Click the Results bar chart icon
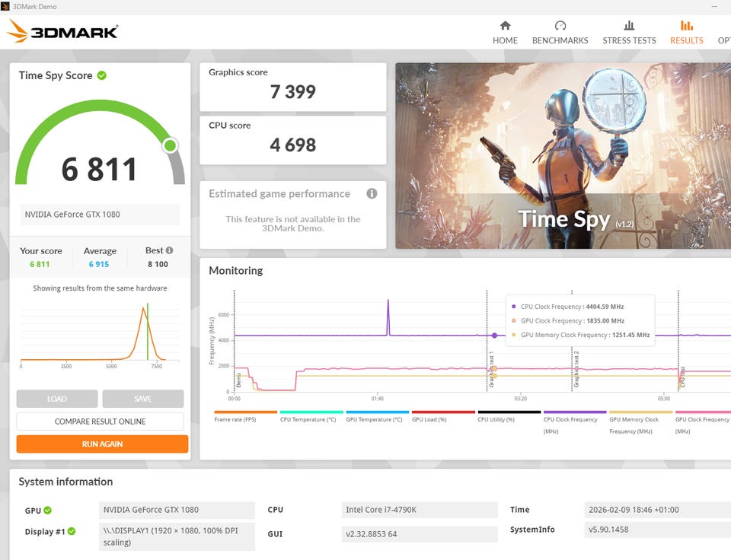This screenshot has height=560, width=731. [x=686, y=26]
